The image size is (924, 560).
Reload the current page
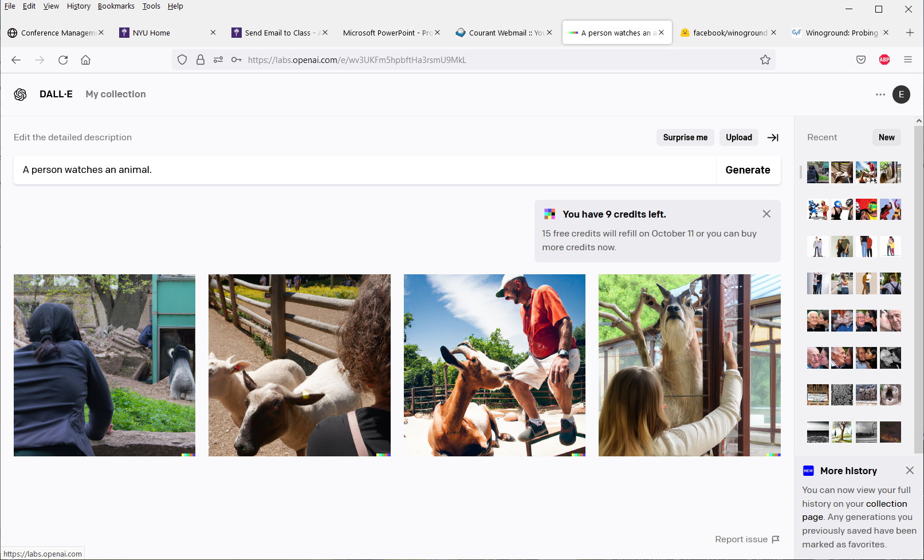[x=63, y=60]
